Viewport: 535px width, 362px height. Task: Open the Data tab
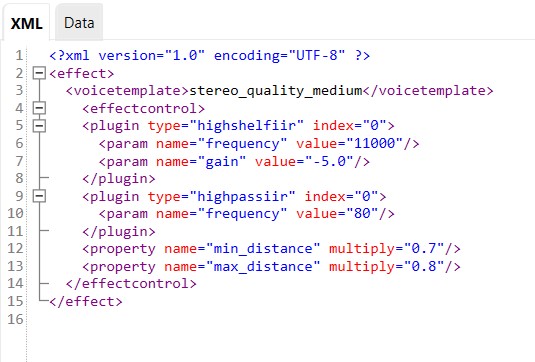(x=79, y=23)
